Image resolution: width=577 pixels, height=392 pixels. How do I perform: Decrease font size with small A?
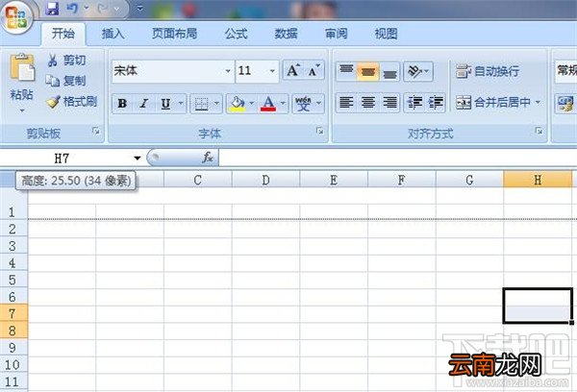(x=314, y=70)
